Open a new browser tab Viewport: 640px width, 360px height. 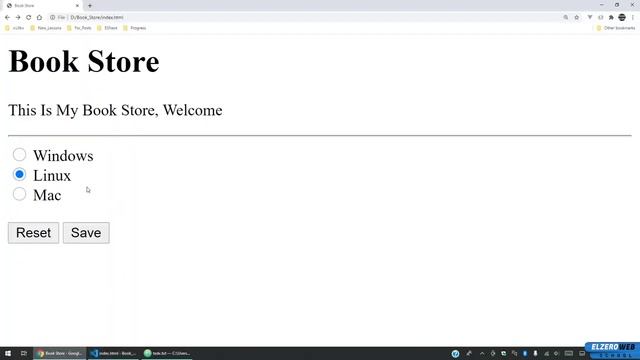[x=90, y=6]
